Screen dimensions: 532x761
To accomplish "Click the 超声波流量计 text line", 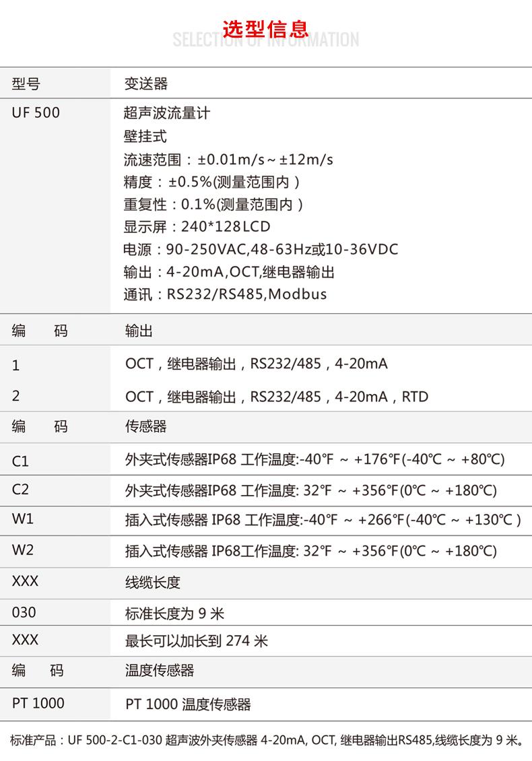I will point(168,112).
